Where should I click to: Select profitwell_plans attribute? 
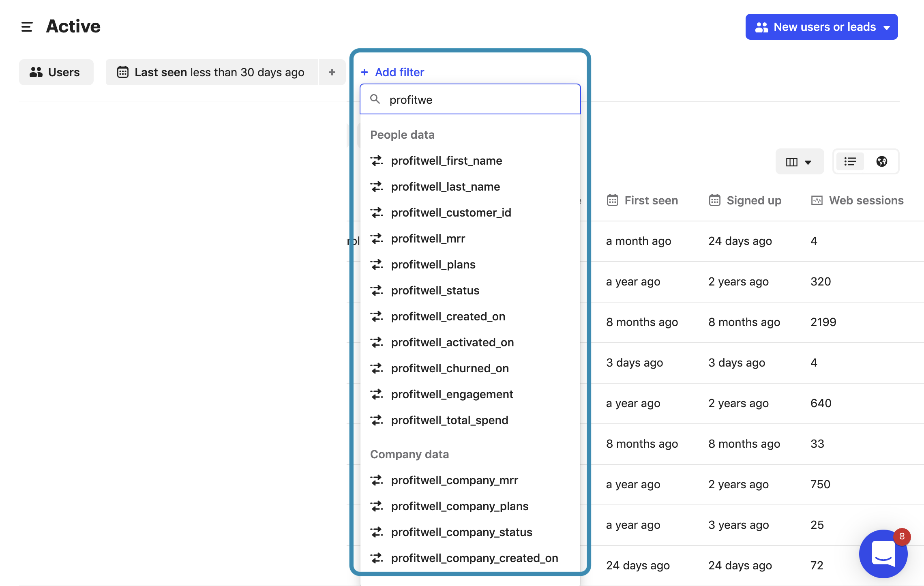click(470, 264)
